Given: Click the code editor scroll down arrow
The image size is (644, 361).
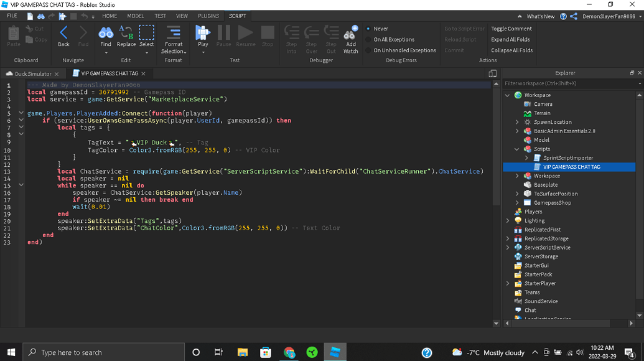Looking at the screenshot, I should [x=496, y=323].
